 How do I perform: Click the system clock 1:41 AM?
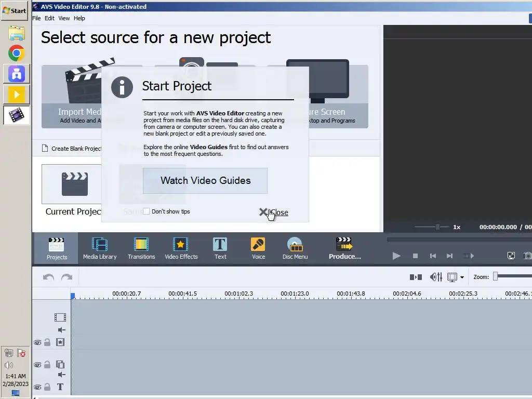coord(16,376)
